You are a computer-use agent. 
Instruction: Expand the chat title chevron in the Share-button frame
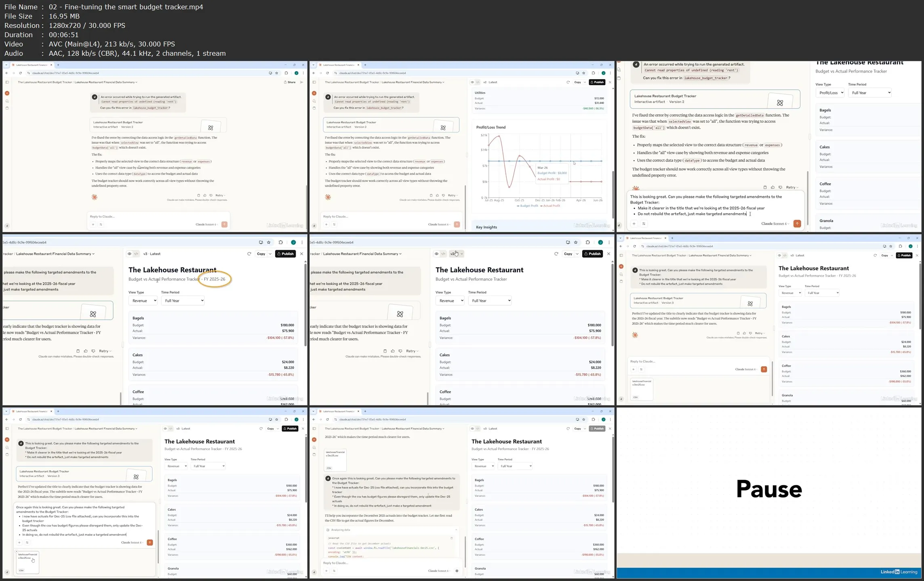[x=136, y=82]
